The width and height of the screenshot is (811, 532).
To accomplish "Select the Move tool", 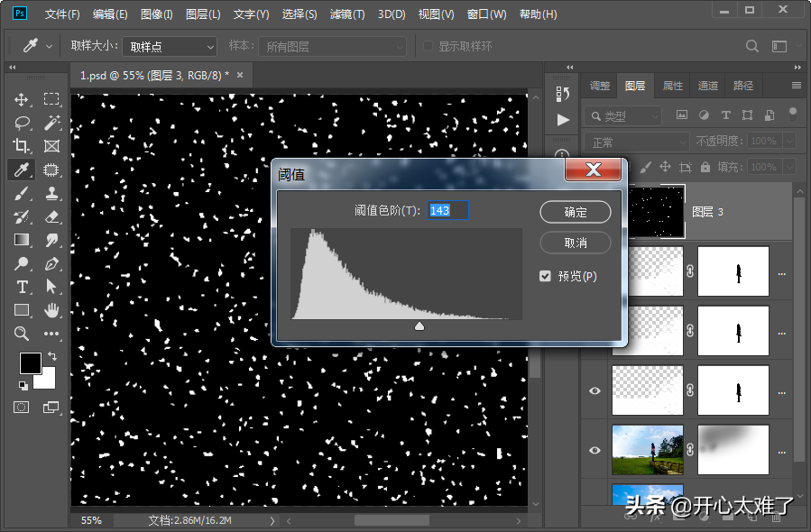I will pyautogui.click(x=22, y=99).
